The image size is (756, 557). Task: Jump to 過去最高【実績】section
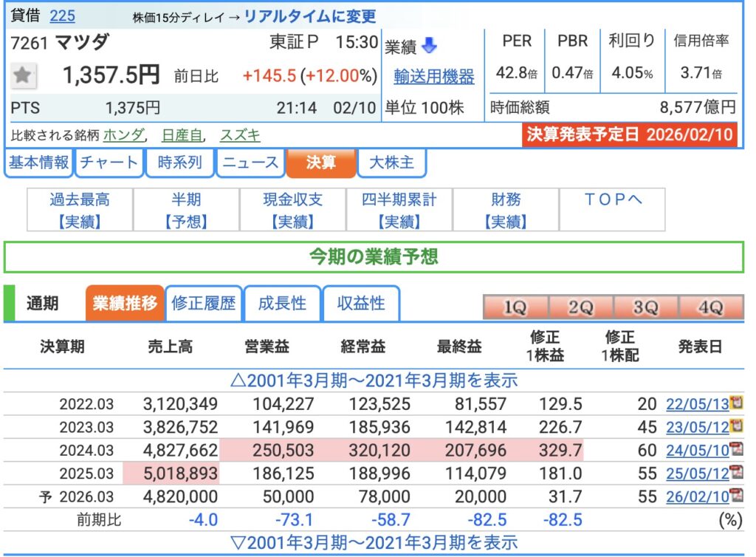(80, 210)
